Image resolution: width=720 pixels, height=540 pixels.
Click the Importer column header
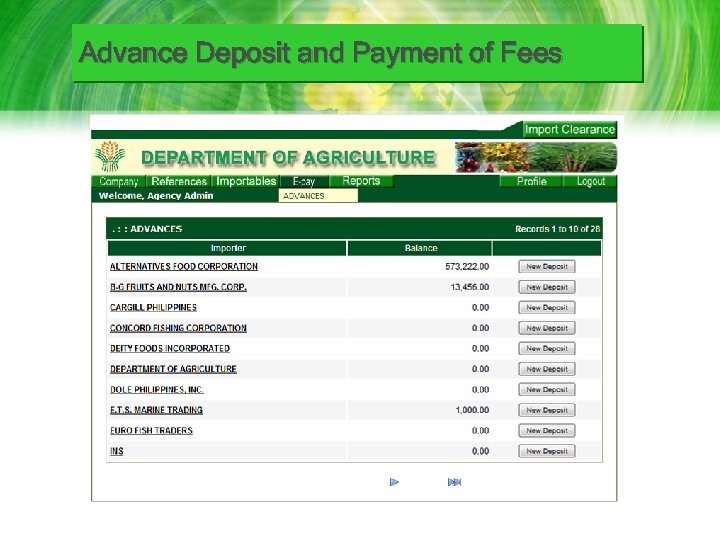coord(228,248)
